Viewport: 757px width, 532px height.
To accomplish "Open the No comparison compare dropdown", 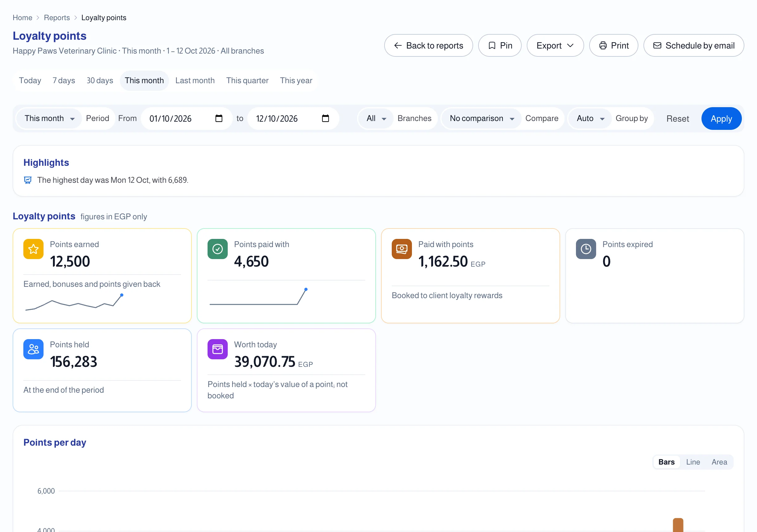I will click(x=482, y=118).
